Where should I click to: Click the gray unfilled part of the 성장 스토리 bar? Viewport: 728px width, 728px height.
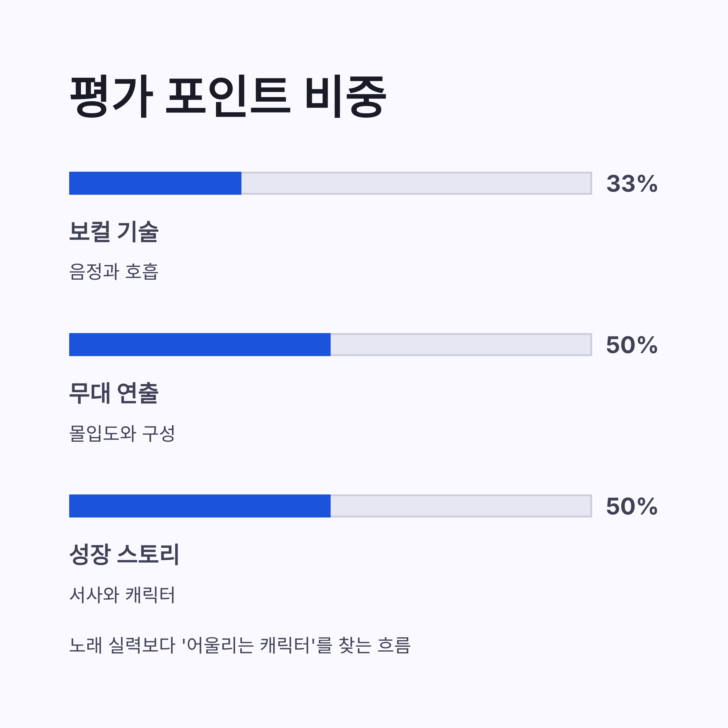pos(461,506)
